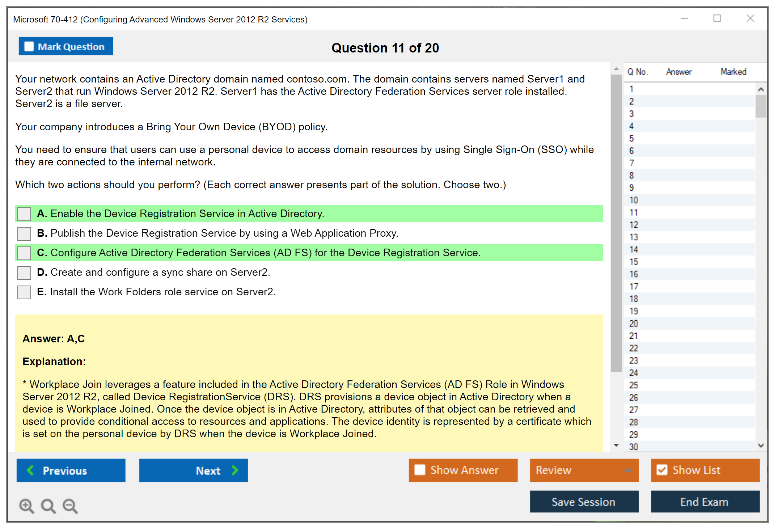Image resolution: width=778 pixels, height=532 pixels.
Task: Go to the Next question
Action: tap(193, 470)
